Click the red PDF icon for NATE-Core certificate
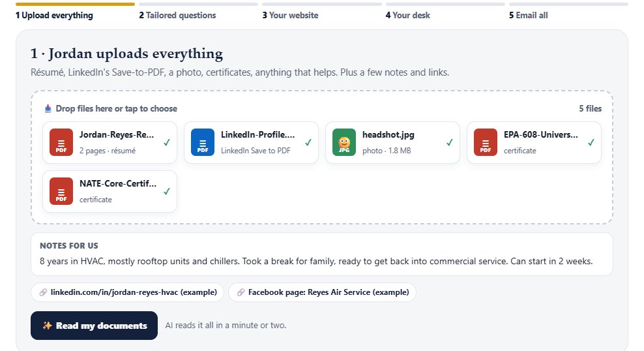This screenshot has height=351, width=644. (x=61, y=191)
